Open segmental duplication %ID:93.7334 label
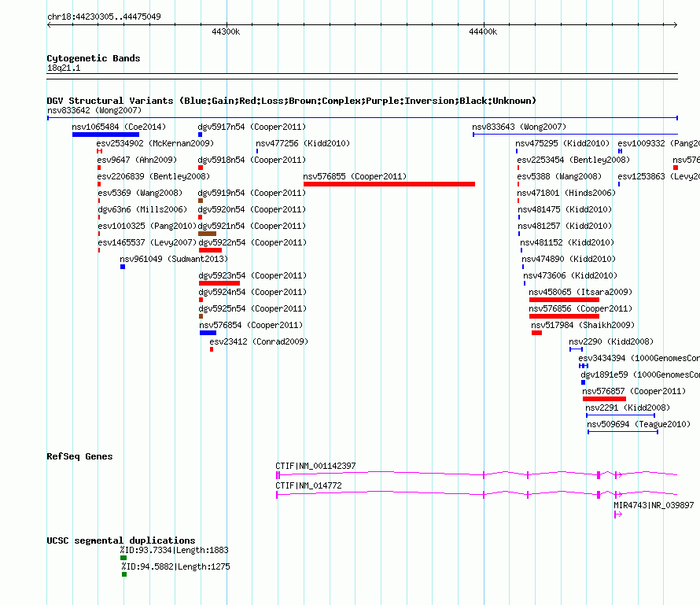This screenshot has height=605, width=700. 174,550
